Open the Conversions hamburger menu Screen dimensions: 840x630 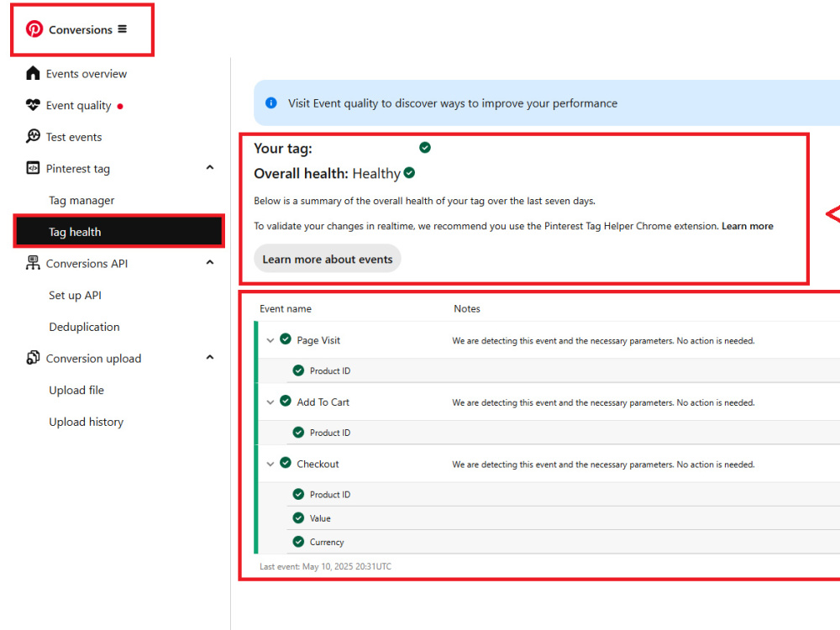pyautogui.click(x=123, y=29)
